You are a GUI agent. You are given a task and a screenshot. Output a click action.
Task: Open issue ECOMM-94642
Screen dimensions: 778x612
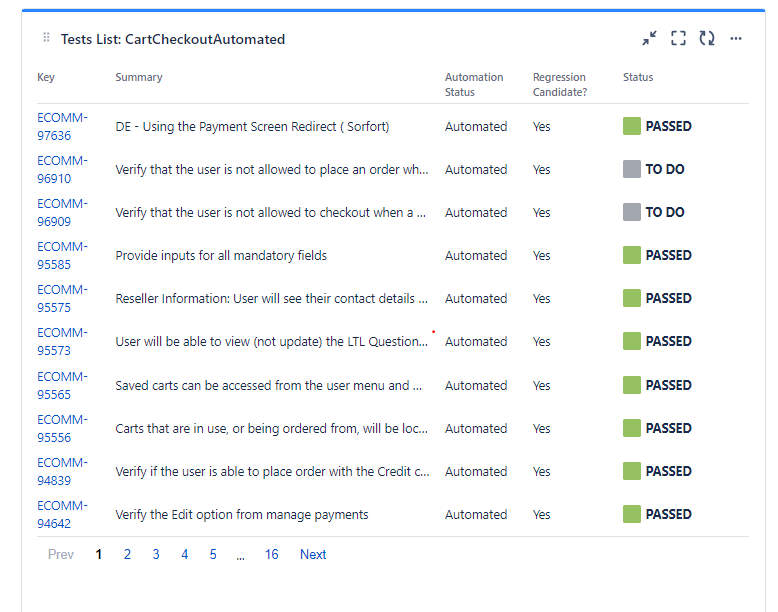62,514
